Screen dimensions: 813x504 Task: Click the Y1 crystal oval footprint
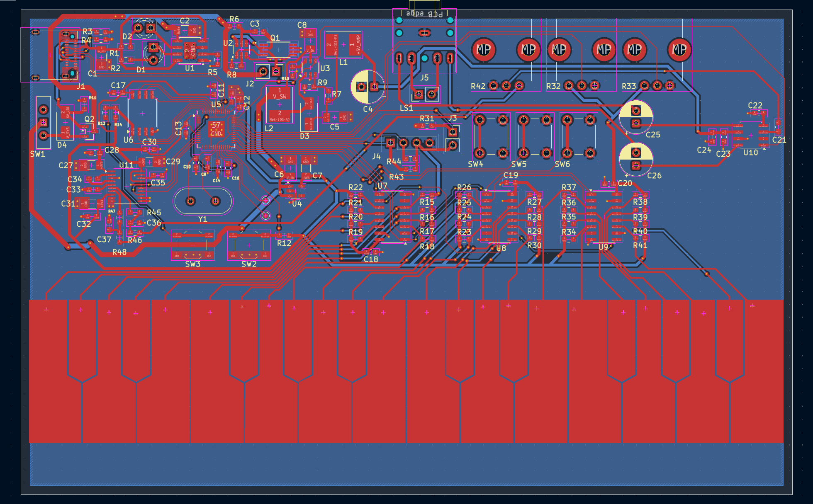tap(203, 201)
